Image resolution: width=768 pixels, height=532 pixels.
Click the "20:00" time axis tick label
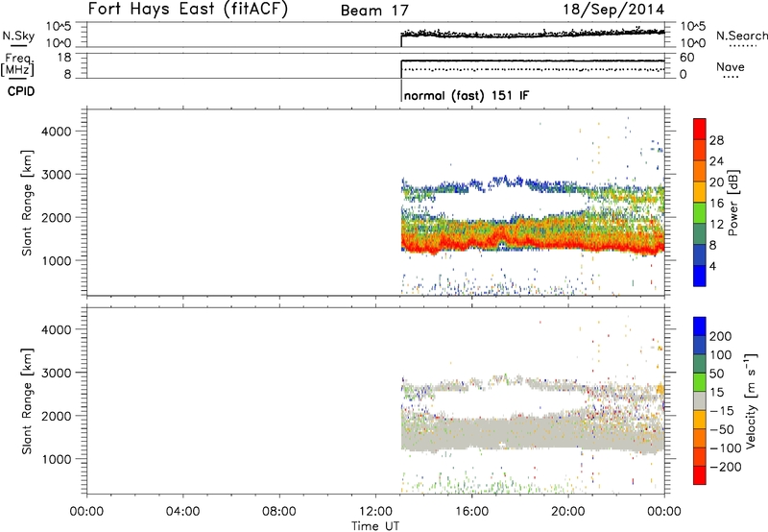click(x=568, y=511)
